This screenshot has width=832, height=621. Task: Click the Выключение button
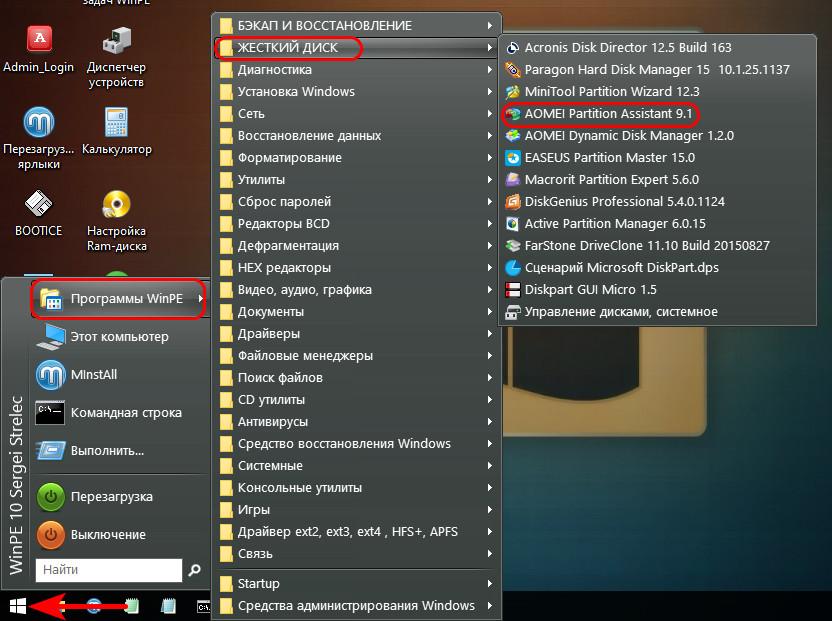coord(120,535)
